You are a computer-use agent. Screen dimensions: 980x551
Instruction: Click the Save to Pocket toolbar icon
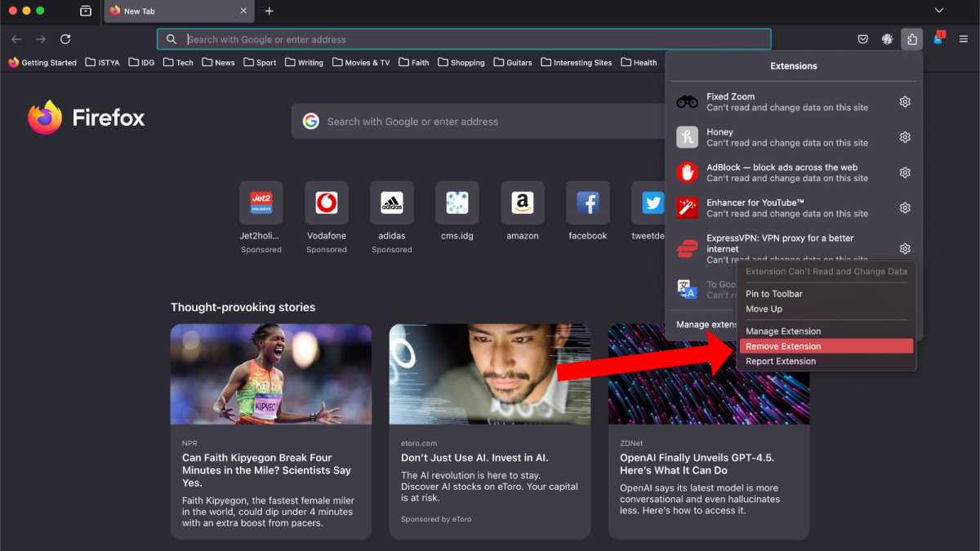[862, 38]
